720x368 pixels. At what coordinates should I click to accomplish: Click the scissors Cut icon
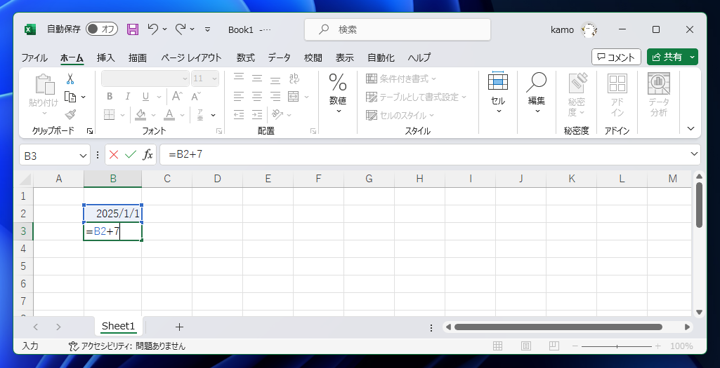pyautogui.click(x=70, y=79)
